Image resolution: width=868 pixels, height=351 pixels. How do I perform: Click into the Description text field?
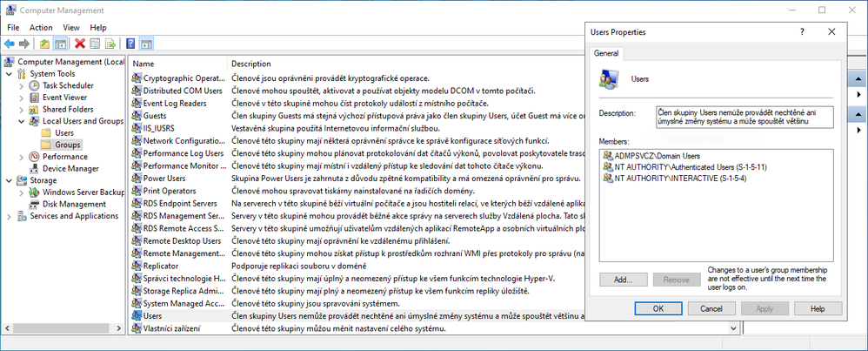(x=744, y=117)
